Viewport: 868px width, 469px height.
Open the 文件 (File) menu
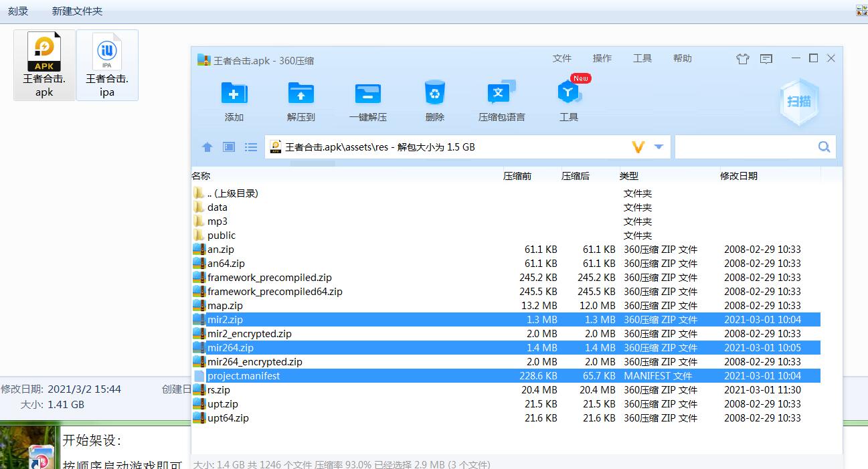point(562,59)
